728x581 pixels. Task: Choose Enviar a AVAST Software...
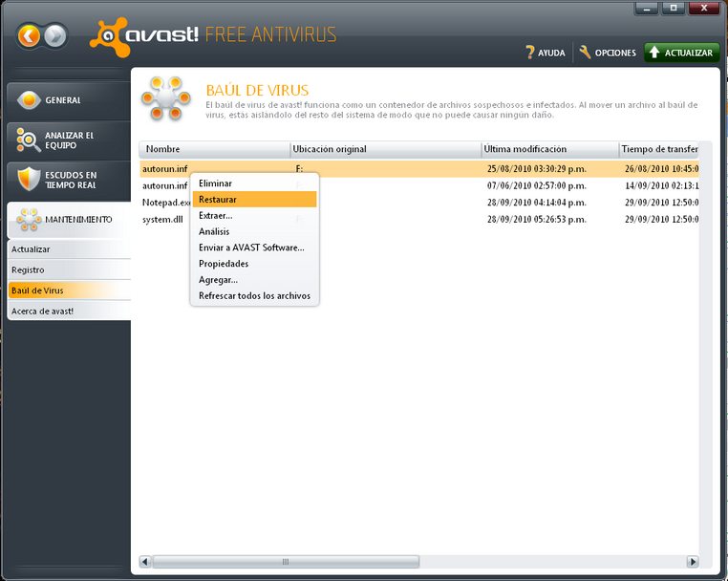point(254,247)
